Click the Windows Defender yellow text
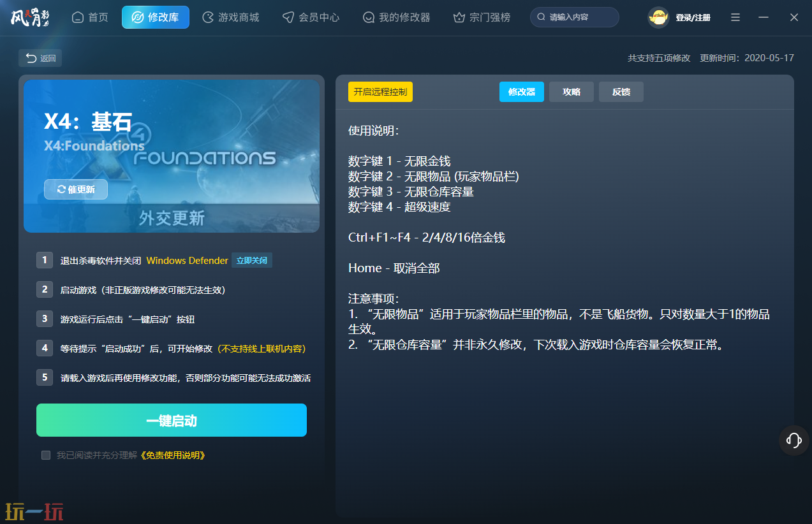This screenshot has height=524, width=812. (187, 261)
